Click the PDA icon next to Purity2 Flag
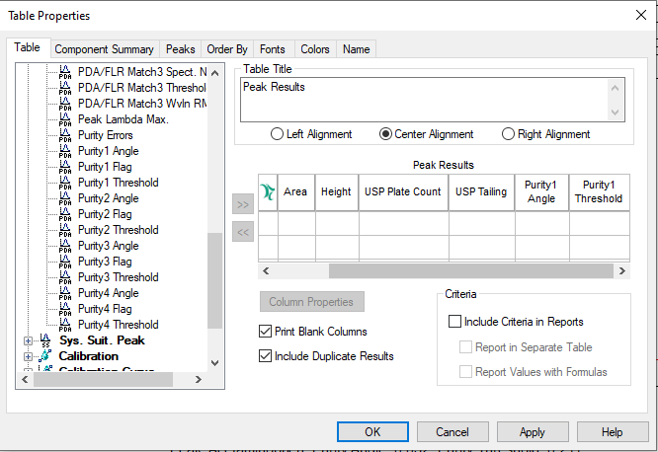Viewport: 658px width, 452px height. pyautogui.click(x=65, y=214)
